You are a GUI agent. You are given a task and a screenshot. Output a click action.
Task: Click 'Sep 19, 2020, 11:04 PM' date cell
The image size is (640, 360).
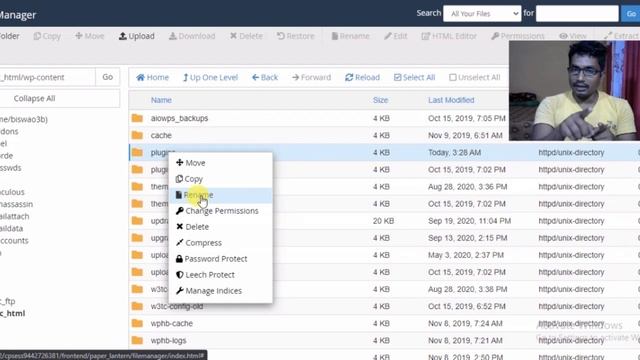pyautogui.click(x=469, y=221)
